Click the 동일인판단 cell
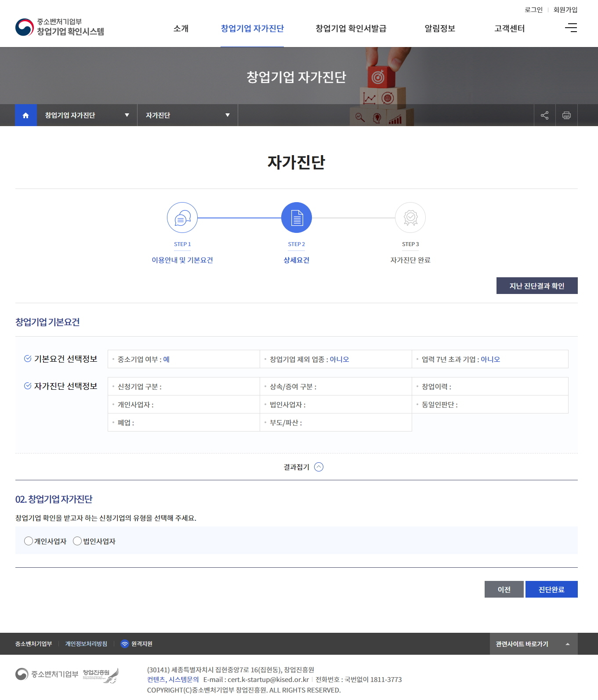This screenshot has width=598, height=700. [490, 404]
